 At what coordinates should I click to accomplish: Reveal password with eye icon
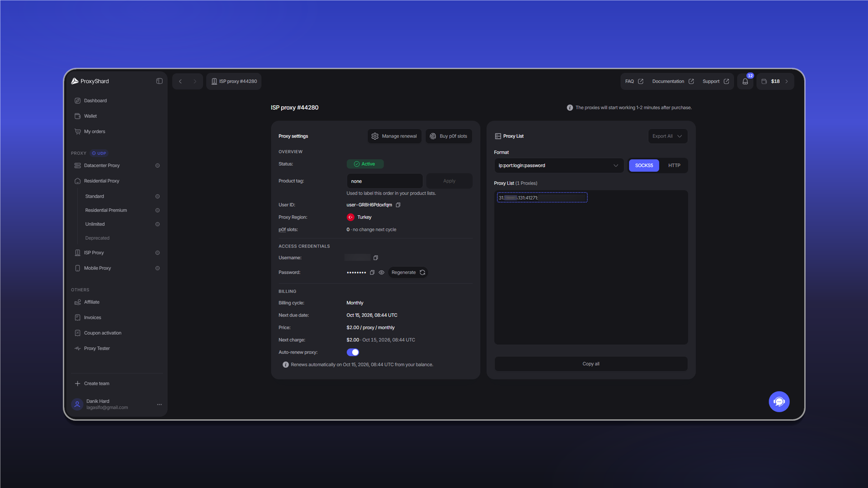coord(382,272)
